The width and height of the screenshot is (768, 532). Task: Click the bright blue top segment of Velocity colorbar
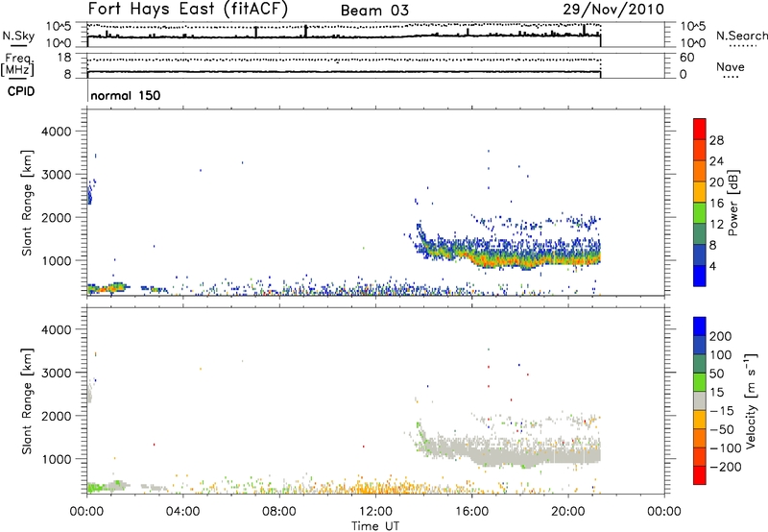[700, 326]
